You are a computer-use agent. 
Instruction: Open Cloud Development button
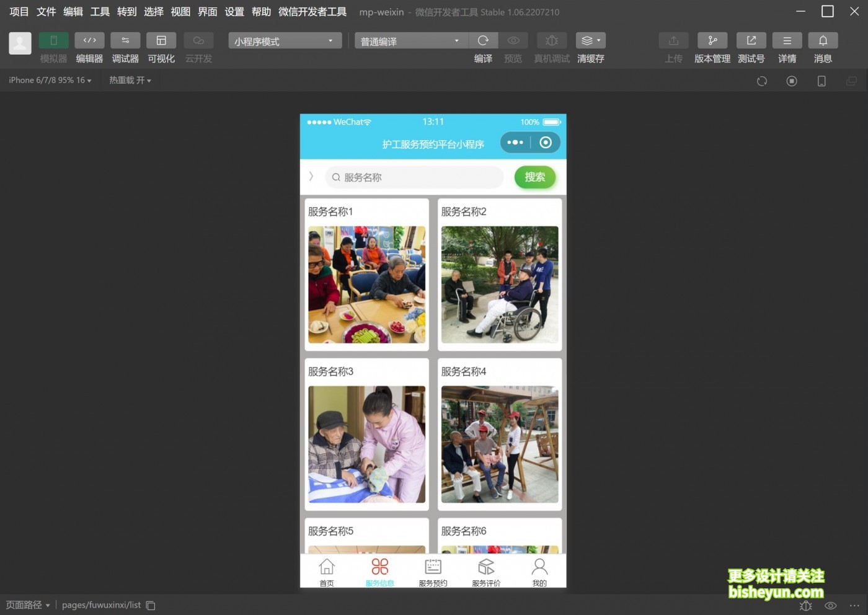pos(198,40)
